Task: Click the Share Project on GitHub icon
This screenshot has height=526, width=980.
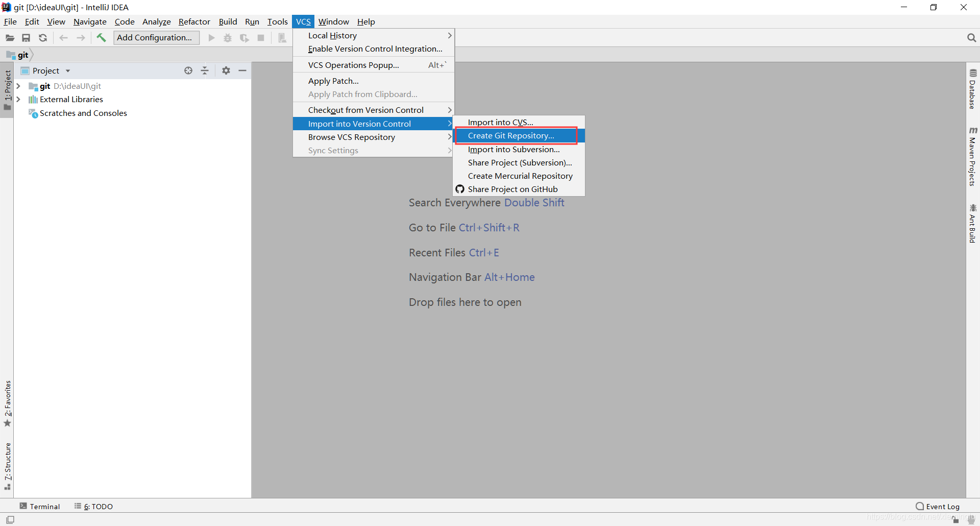Action: click(460, 189)
